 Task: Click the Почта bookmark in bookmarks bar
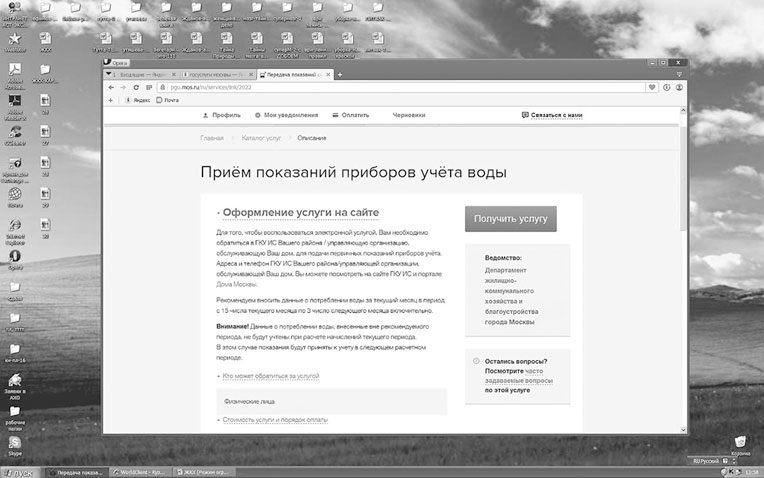pos(170,100)
